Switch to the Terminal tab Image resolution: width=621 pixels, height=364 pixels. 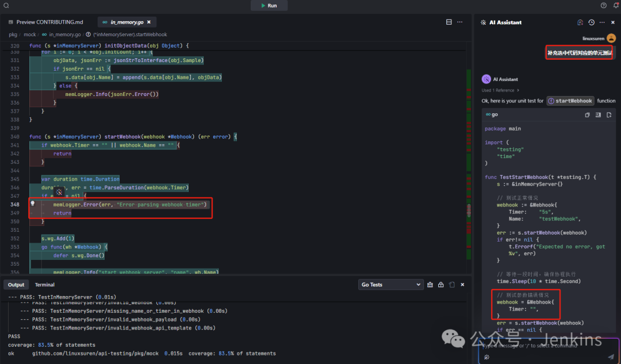tap(44, 285)
